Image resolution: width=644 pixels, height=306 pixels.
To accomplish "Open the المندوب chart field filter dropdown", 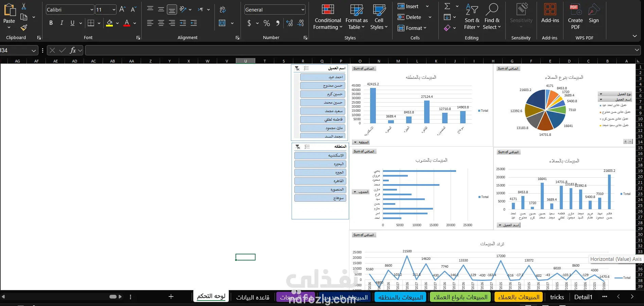I will 361,192.
